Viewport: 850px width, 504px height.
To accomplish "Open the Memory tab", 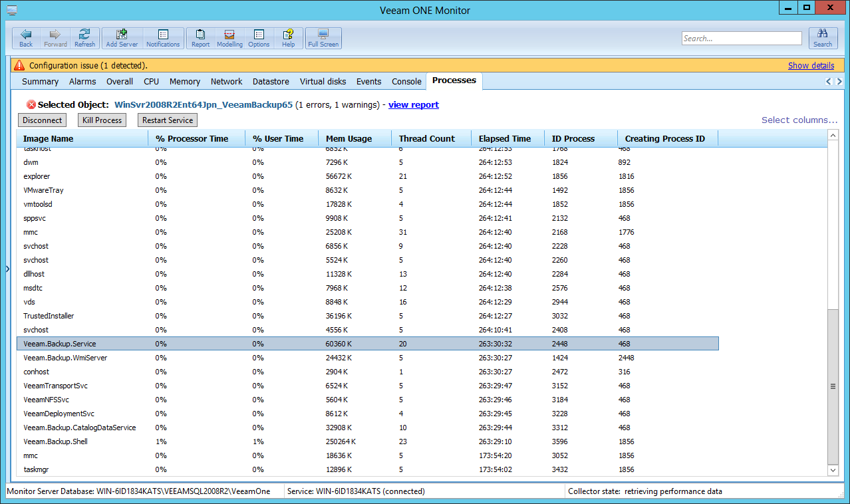I will (x=185, y=81).
